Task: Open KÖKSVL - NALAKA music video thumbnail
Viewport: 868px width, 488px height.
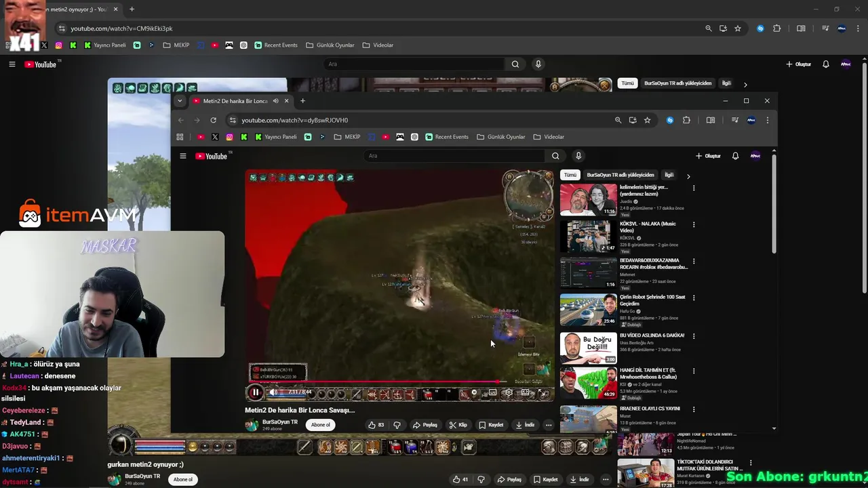Action: (589, 236)
